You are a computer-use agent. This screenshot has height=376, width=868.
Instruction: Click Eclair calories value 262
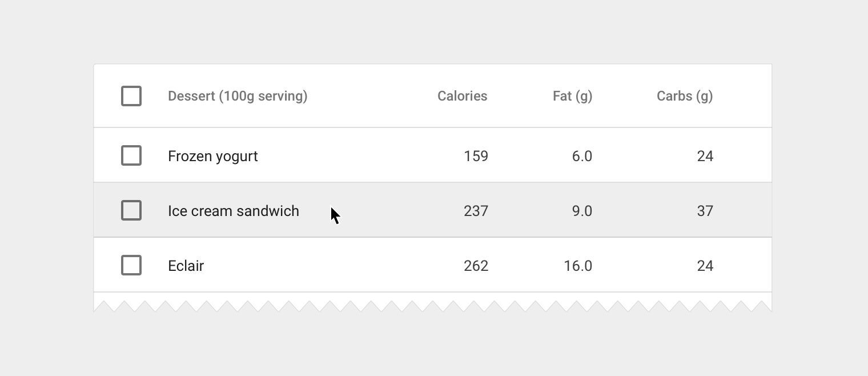pyautogui.click(x=476, y=266)
